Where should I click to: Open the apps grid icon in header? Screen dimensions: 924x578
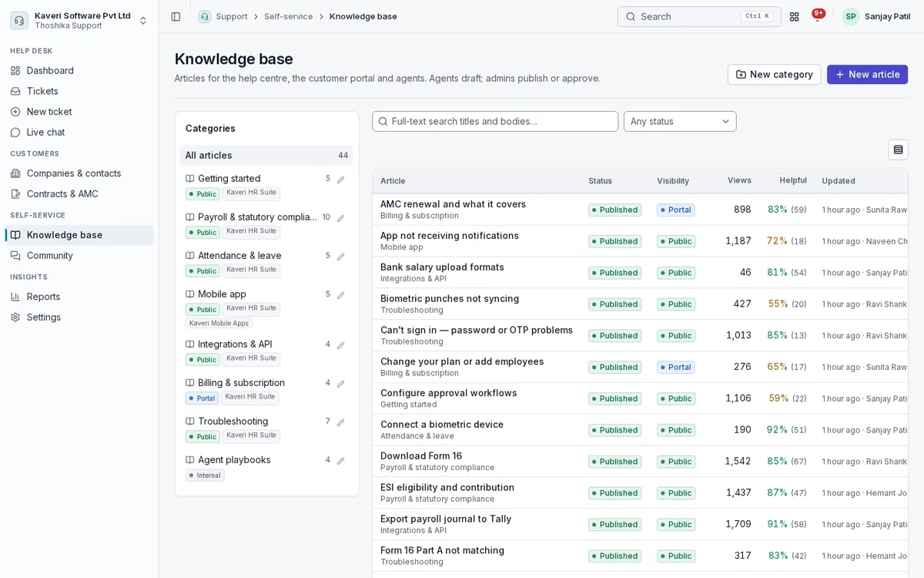795,16
